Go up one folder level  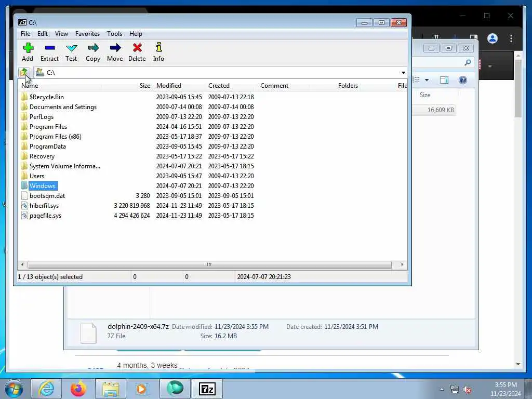(x=24, y=72)
